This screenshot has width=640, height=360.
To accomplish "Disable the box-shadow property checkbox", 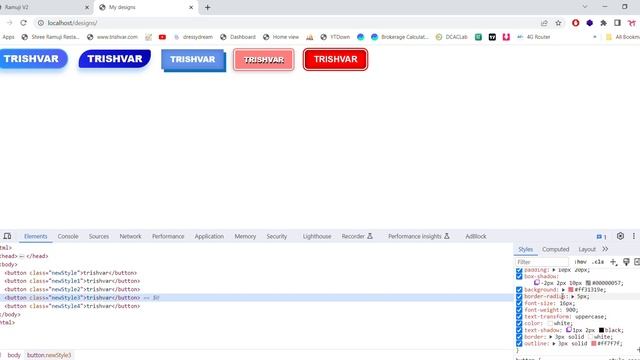I will [x=519, y=276].
